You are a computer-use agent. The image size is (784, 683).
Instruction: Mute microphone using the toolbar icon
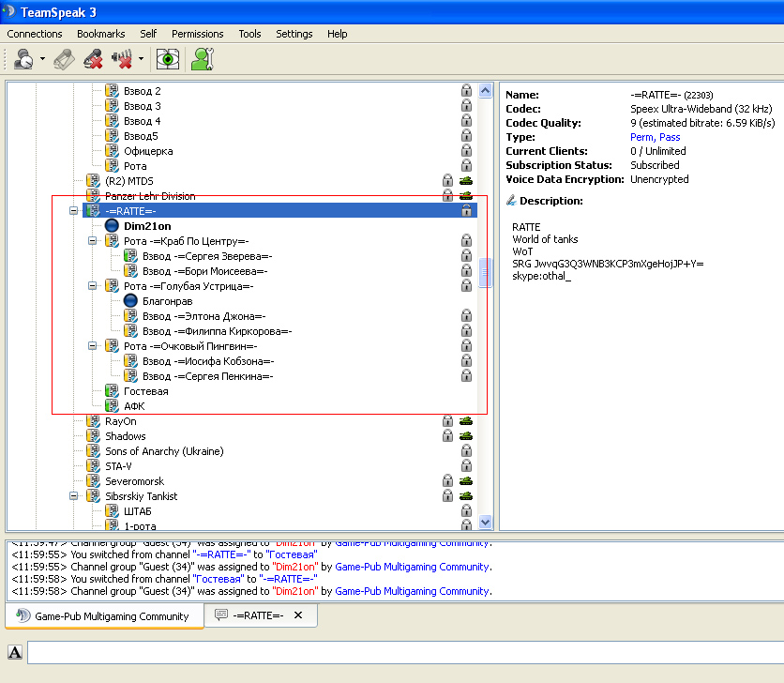point(93,59)
